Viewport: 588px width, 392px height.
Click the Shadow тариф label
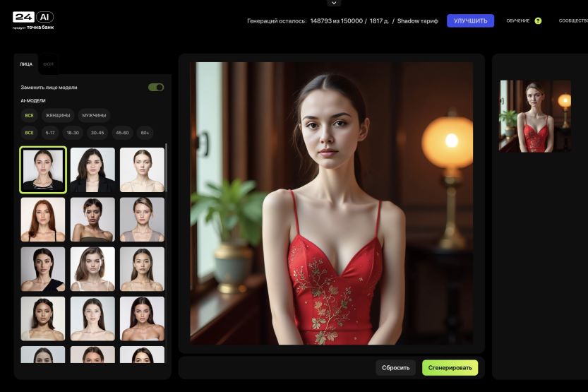click(x=417, y=21)
